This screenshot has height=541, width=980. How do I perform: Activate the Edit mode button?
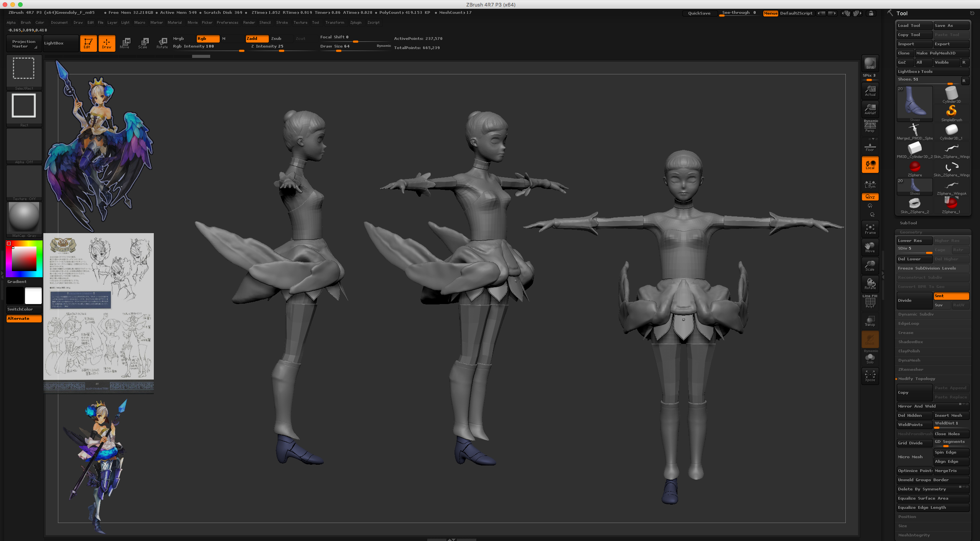(x=88, y=43)
